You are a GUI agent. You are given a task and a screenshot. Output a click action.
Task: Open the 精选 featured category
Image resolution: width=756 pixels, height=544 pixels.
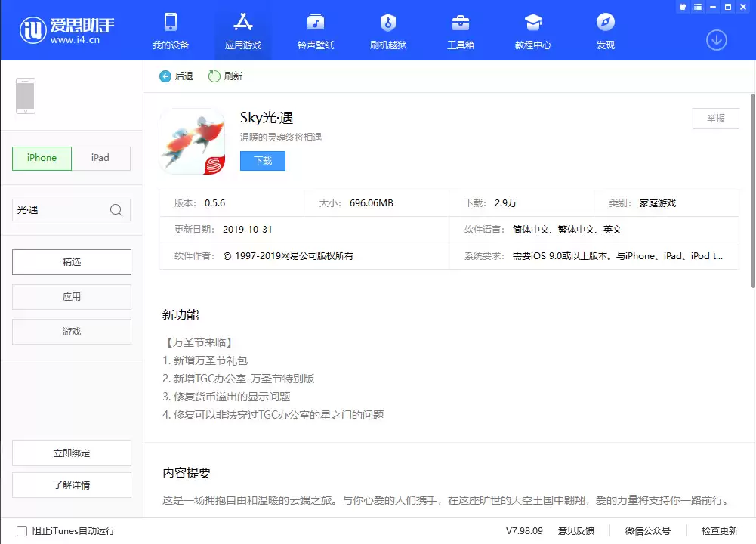click(71, 262)
